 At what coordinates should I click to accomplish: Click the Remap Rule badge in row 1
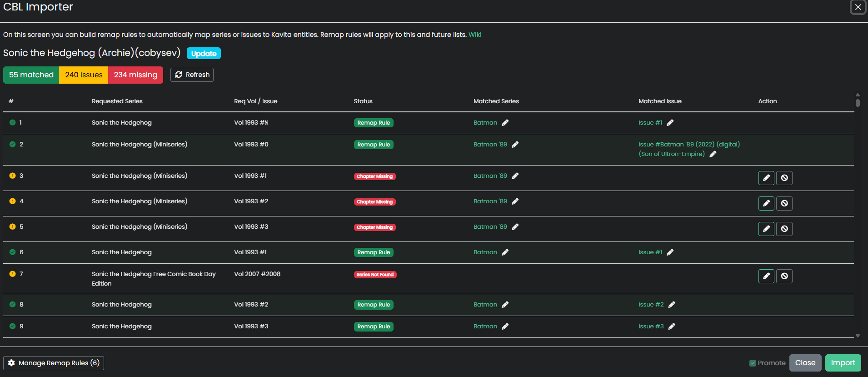click(374, 123)
